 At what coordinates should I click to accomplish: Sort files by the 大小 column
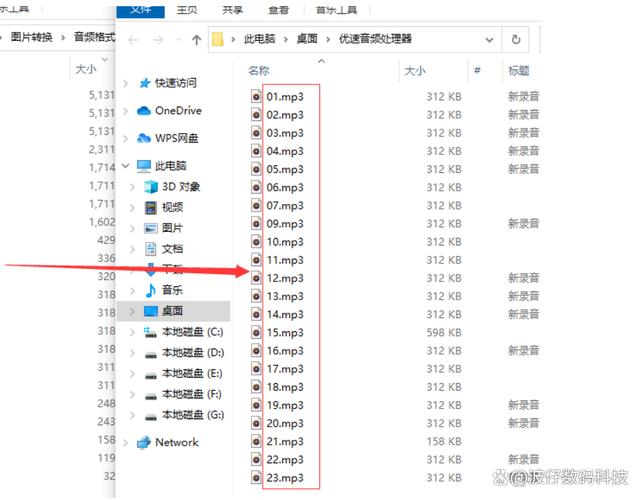(x=415, y=71)
